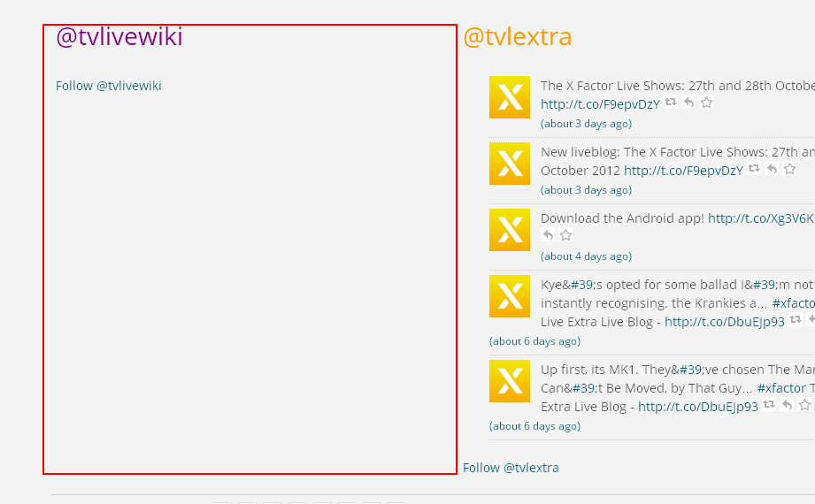
Task: Reply to the 'Up first, its MK1' tweet
Action: tap(787, 405)
